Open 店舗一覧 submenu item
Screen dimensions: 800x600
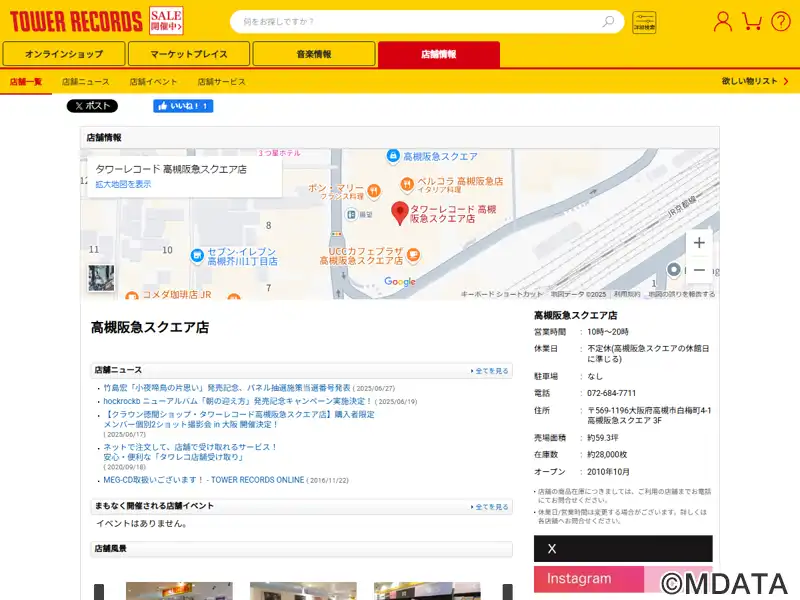(x=26, y=82)
